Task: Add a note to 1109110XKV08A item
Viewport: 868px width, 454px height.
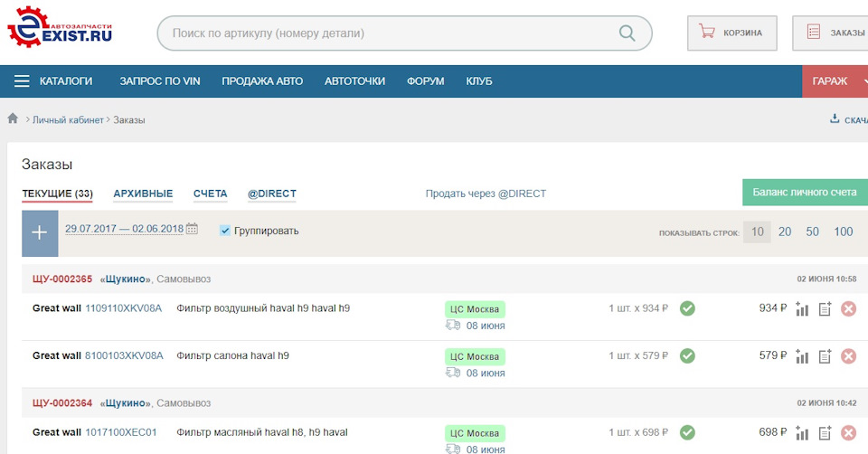Action: coord(825,309)
